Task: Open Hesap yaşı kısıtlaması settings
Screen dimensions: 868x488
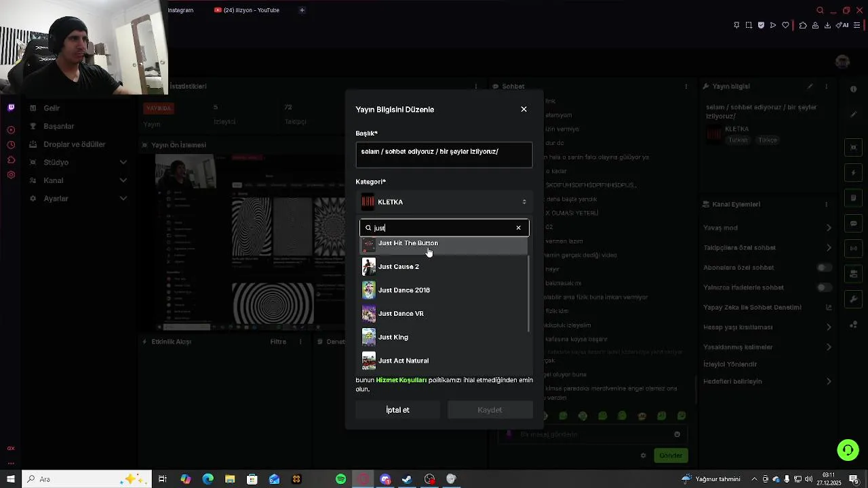Action: coord(768,327)
